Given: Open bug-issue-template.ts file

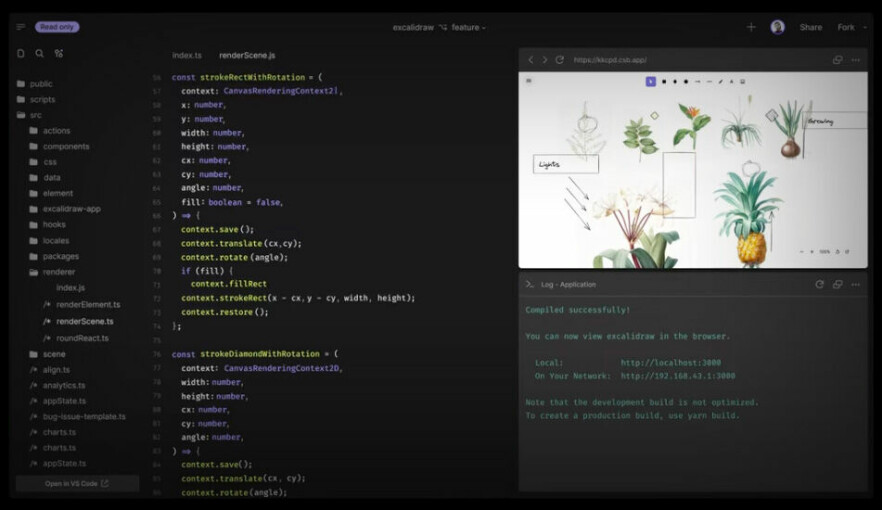Looking at the screenshot, I should point(78,417).
